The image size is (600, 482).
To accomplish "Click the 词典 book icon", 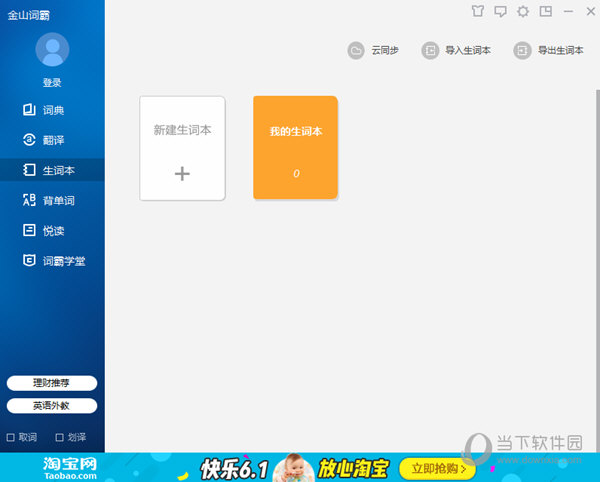I will click(x=29, y=110).
